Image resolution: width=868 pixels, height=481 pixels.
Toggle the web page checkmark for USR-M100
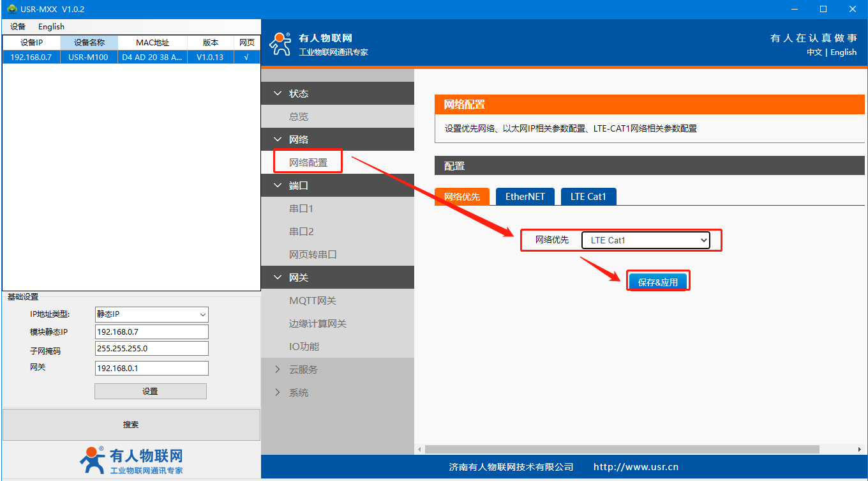tap(246, 57)
